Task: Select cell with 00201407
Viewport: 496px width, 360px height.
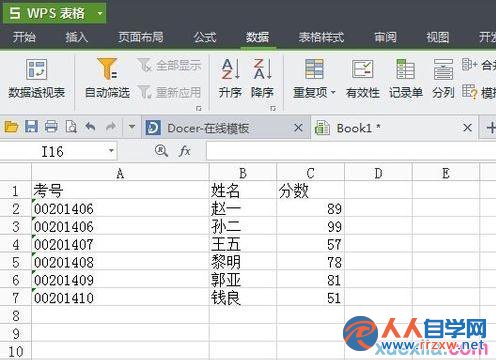Action: click(120, 244)
